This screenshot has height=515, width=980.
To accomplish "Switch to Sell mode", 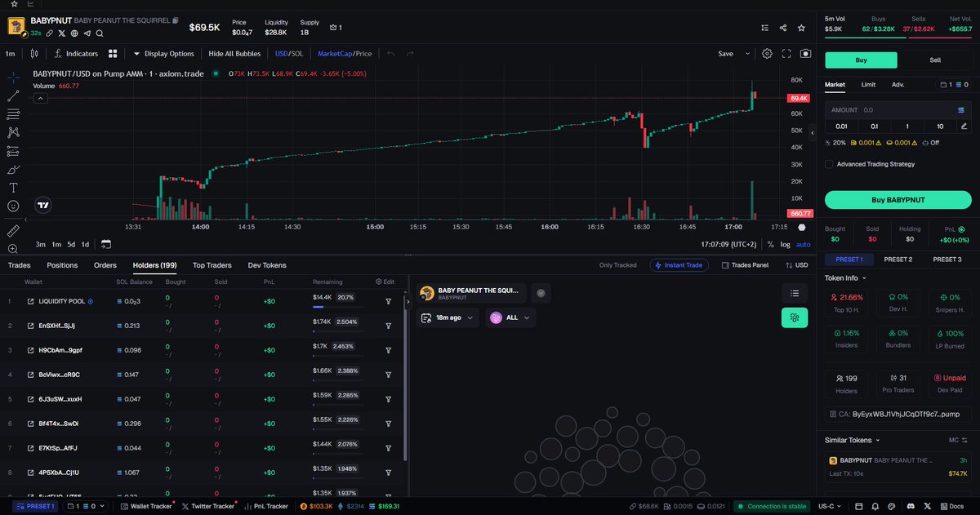I will (x=935, y=60).
